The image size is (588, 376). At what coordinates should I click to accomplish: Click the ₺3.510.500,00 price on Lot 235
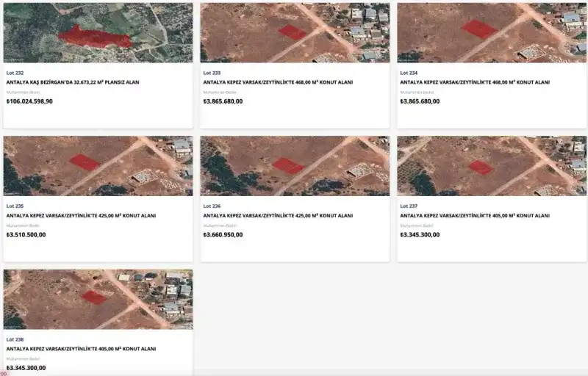(26, 235)
